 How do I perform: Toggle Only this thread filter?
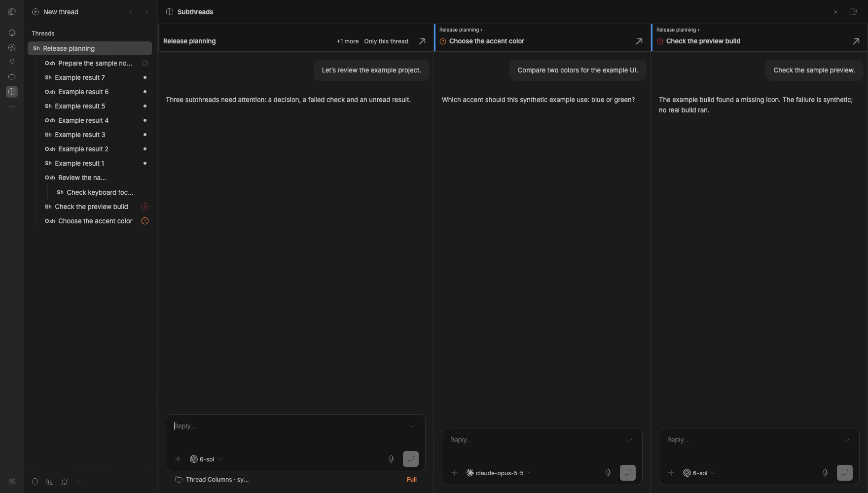[386, 41]
